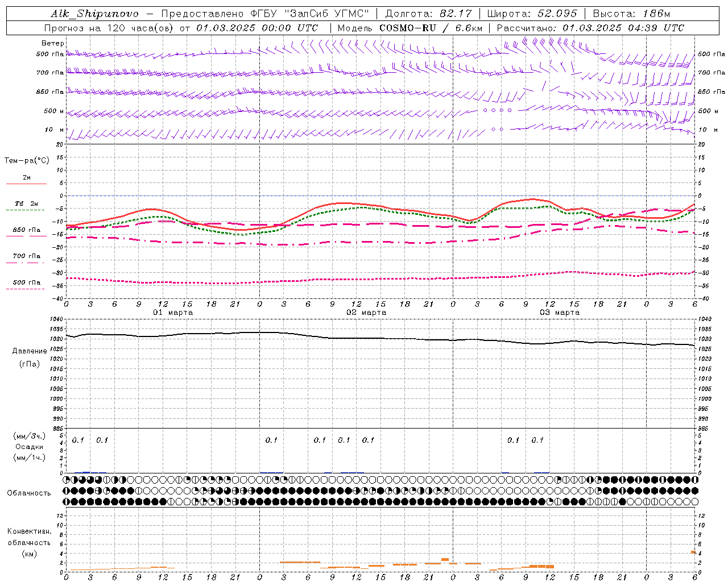The image size is (728, 582).
Task: Click the Высота: 186м value
Action: point(631,14)
